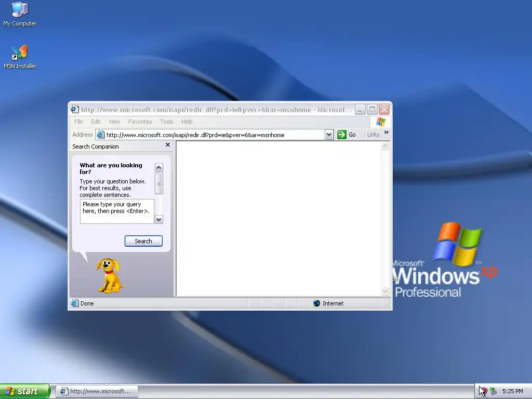
Task: Click the Internet zone label text
Action: (333, 303)
